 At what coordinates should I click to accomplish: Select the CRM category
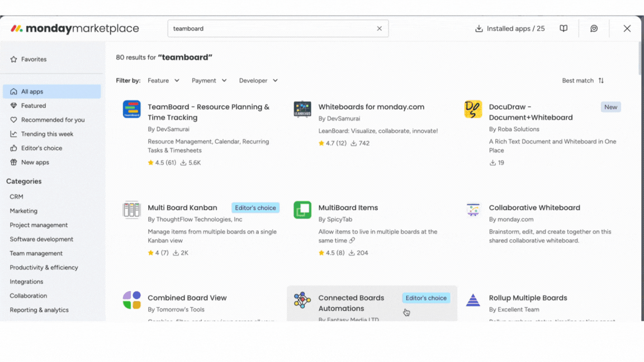tap(16, 197)
